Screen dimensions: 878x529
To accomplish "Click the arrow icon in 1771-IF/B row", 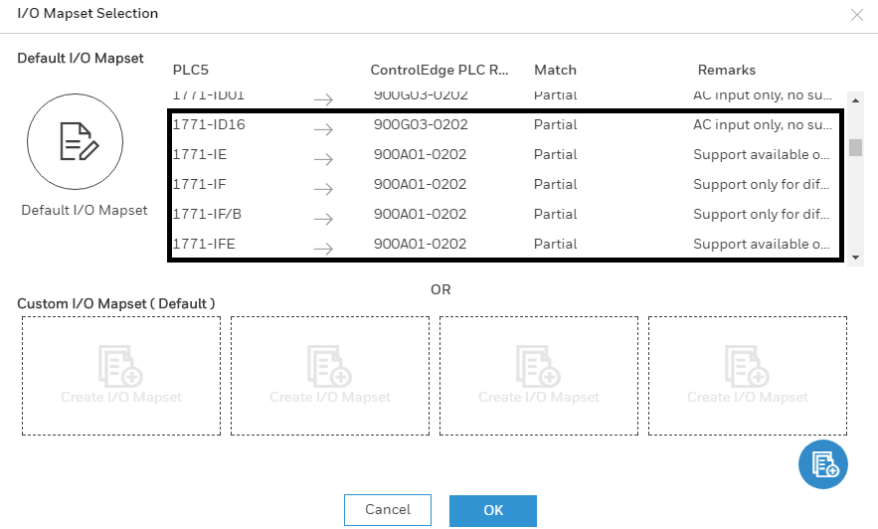I will tap(323, 219).
